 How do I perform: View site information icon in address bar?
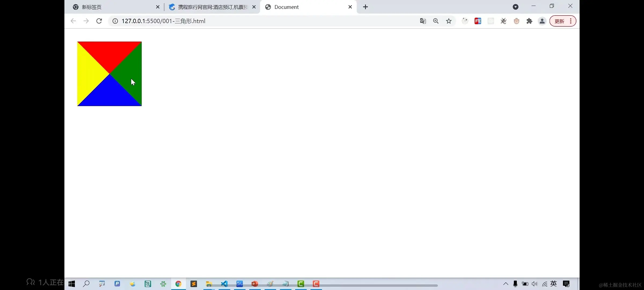pyautogui.click(x=115, y=21)
